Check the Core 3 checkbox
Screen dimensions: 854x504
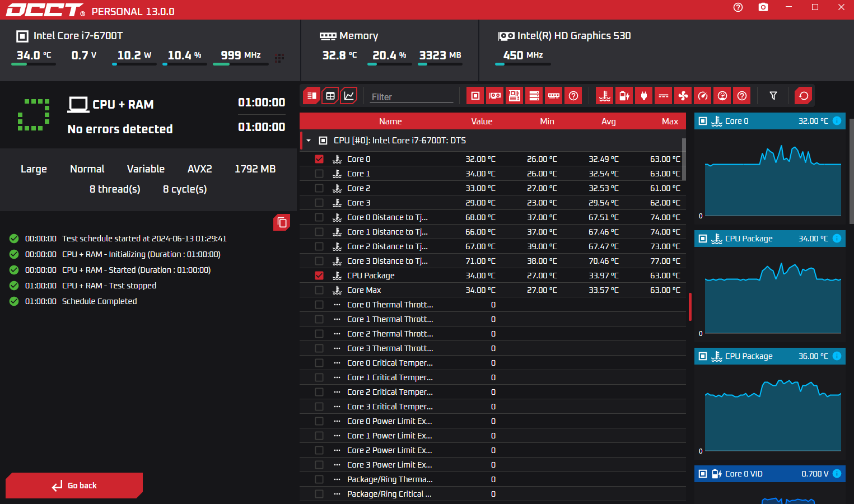(x=319, y=203)
